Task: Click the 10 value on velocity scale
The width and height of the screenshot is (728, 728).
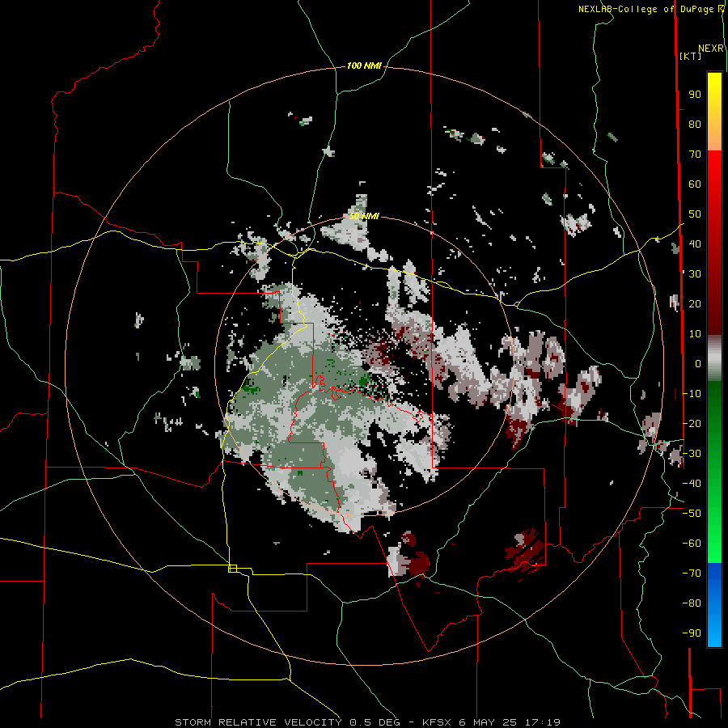Action: click(x=695, y=334)
